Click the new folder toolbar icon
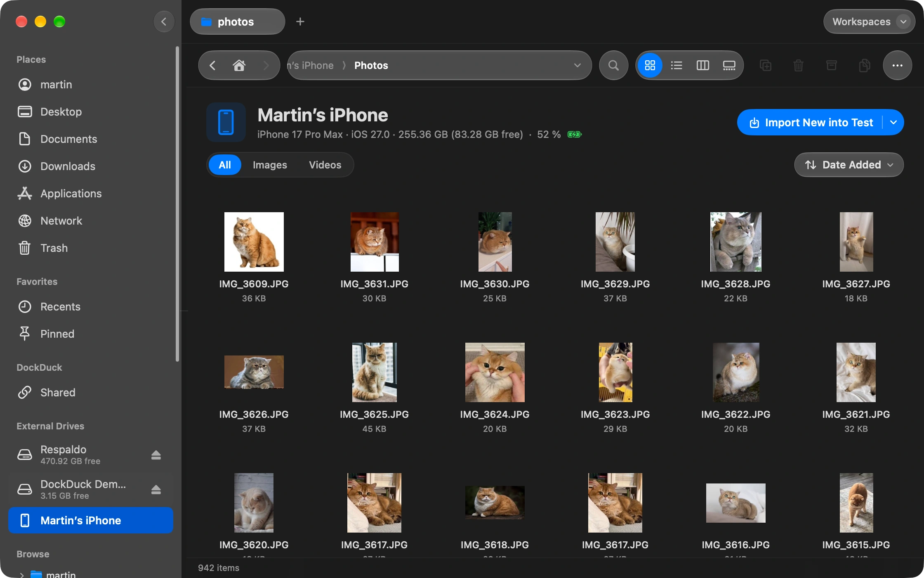Screen dimensions: 924x578 point(766,65)
